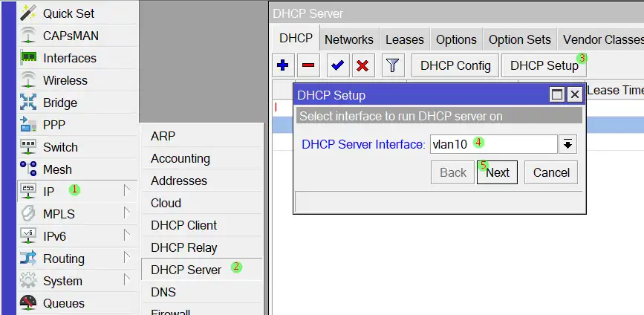Expand the MPLS submenu arrow

(127, 214)
